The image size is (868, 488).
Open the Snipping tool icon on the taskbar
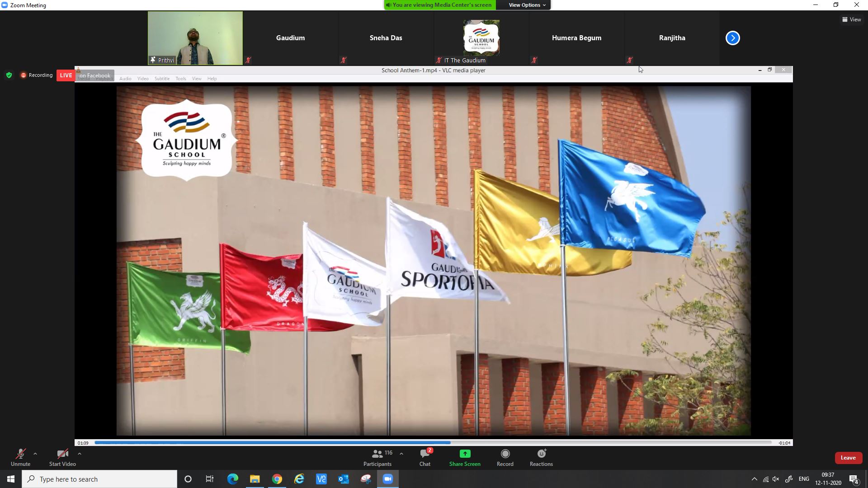365,479
